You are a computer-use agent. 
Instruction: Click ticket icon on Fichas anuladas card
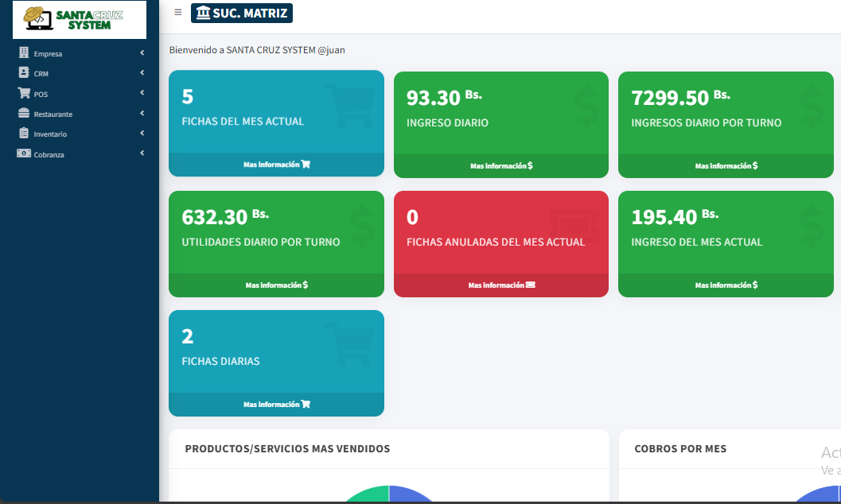coord(575,225)
